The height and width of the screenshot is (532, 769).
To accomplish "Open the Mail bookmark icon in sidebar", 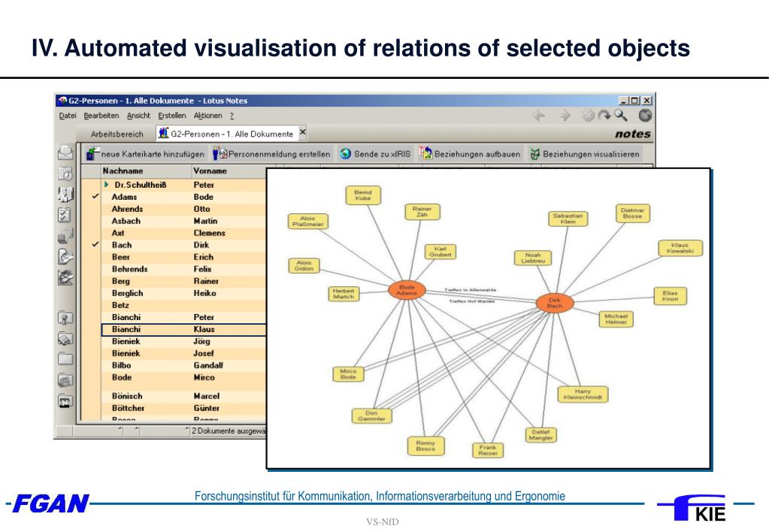I will tap(65, 153).
